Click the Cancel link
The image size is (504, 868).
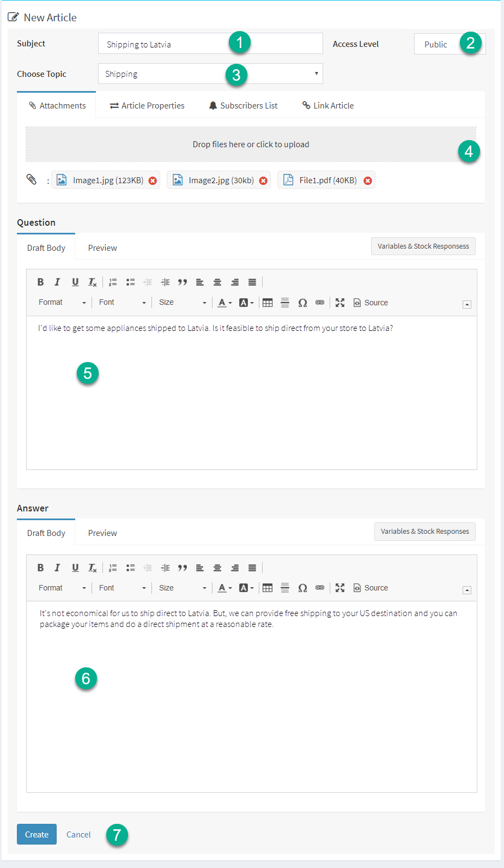click(78, 834)
